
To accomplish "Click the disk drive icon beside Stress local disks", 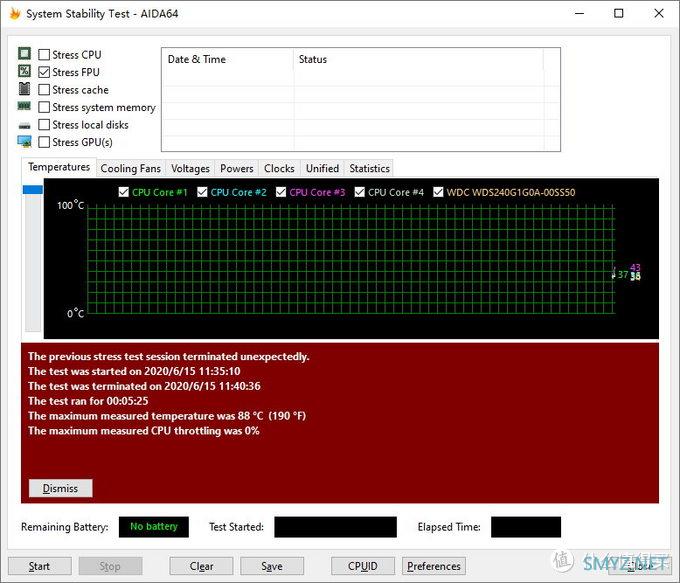I will 25,126.
